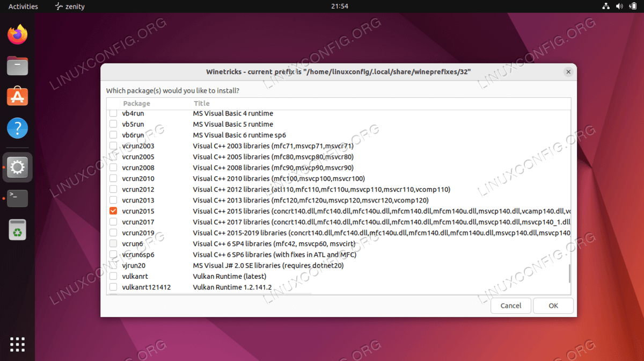644x361 pixels.
Task: Check the vcrun2019 checkbox
Action: click(113, 233)
